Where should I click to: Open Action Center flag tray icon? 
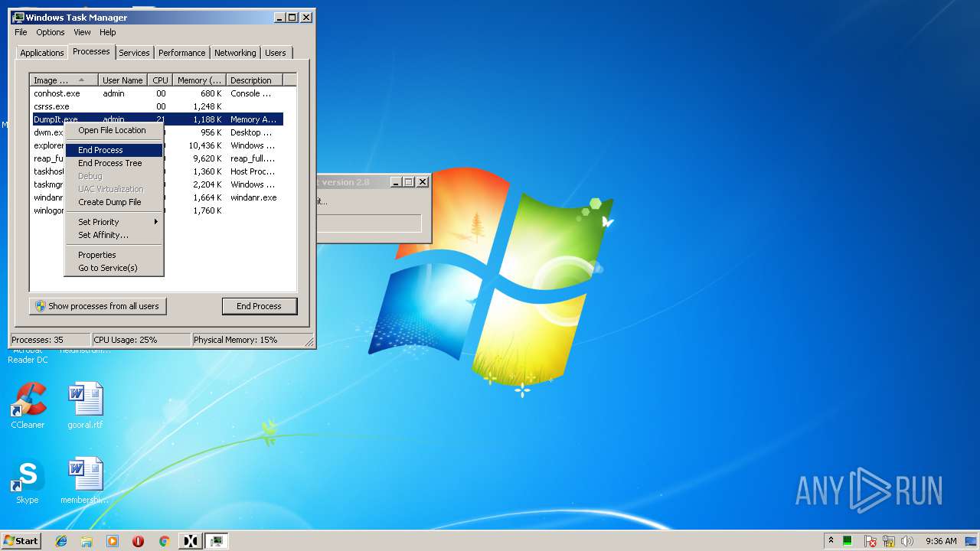(x=871, y=541)
